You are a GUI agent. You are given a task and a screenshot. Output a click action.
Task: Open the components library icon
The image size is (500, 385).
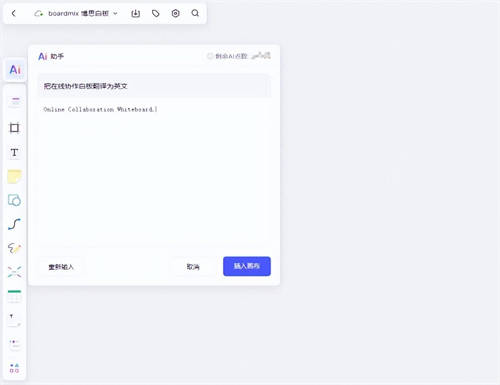(14, 368)
